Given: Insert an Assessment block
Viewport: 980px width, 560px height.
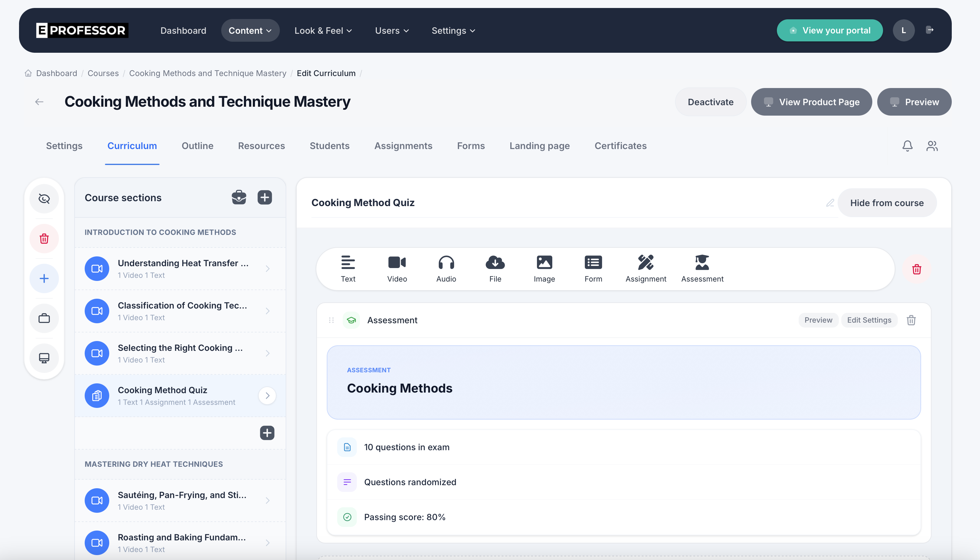Looking at the screenshot, I should click(702, 268).
